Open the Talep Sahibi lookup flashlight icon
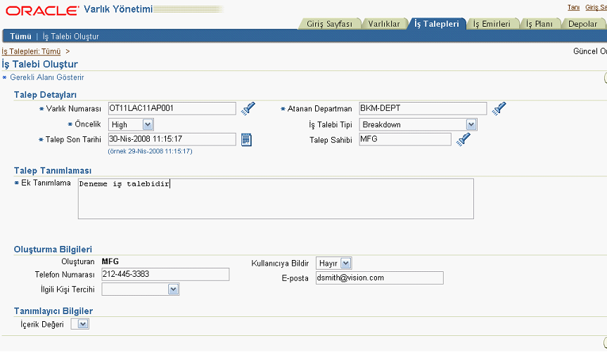 pos(463,140)
